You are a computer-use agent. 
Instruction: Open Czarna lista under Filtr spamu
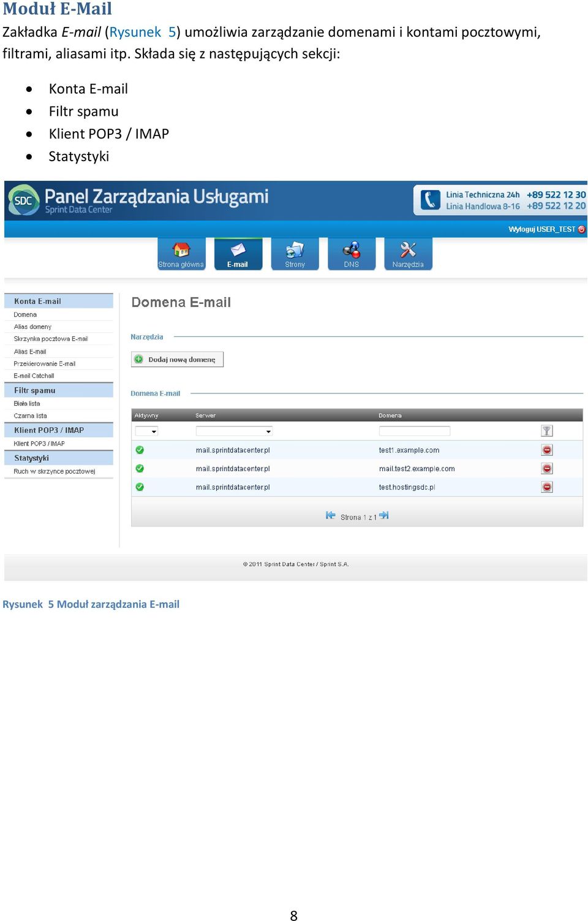[30, 415]
